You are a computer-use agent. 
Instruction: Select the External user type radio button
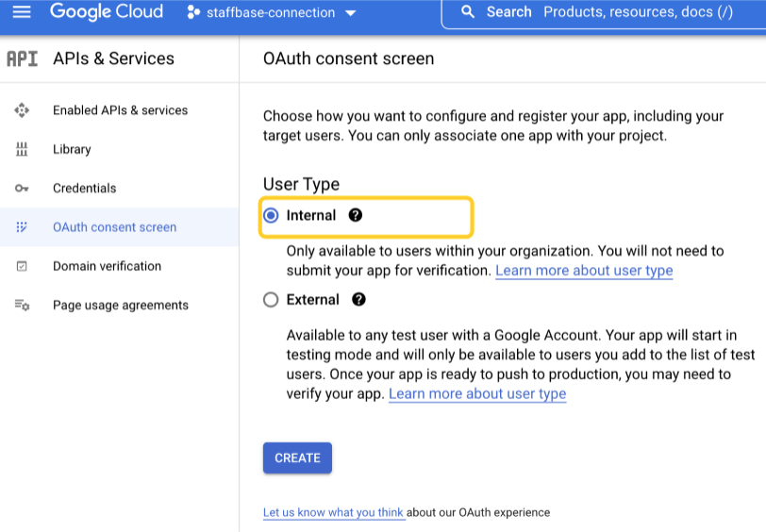271,299
